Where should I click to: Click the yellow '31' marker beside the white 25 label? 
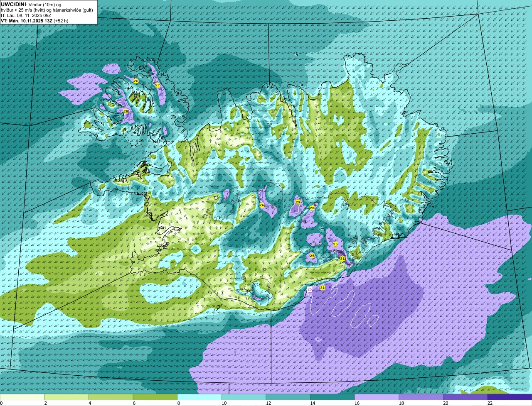322,287
